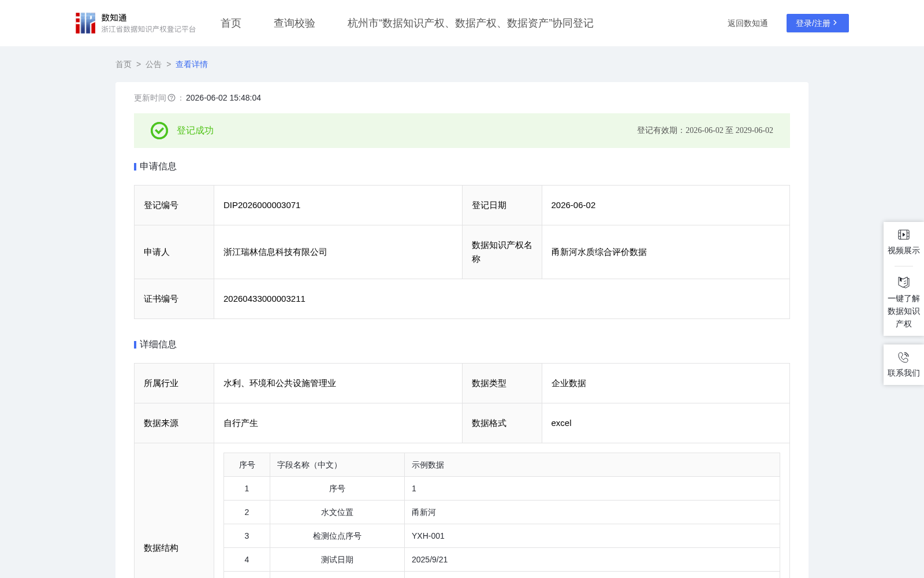924x578 pixels.
Task: Click the sample value 甬新河 in row 2
Action: (x=424, y=512)
